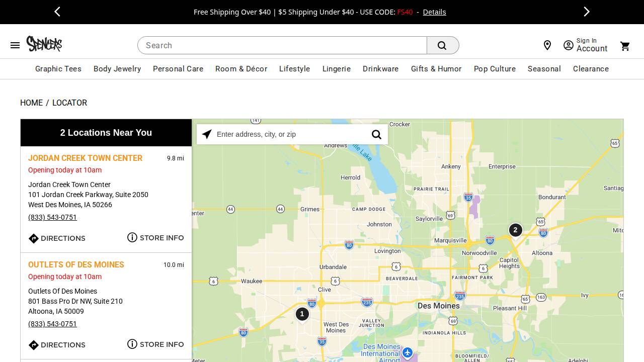Open the shopping cart icon
The image size is (644, 362).
pyautogui.click(x=625, y=46)
